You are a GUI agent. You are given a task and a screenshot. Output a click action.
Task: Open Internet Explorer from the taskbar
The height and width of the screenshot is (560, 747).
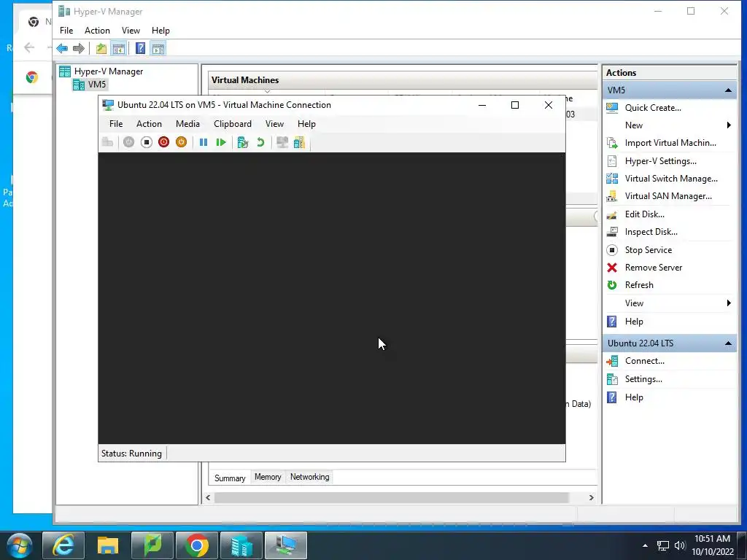coord(63,545)
